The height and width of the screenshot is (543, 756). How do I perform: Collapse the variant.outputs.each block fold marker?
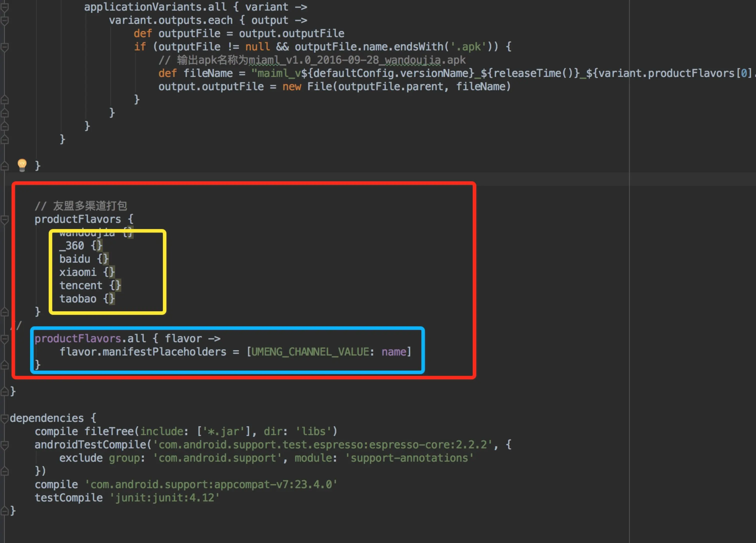(4, 21)
